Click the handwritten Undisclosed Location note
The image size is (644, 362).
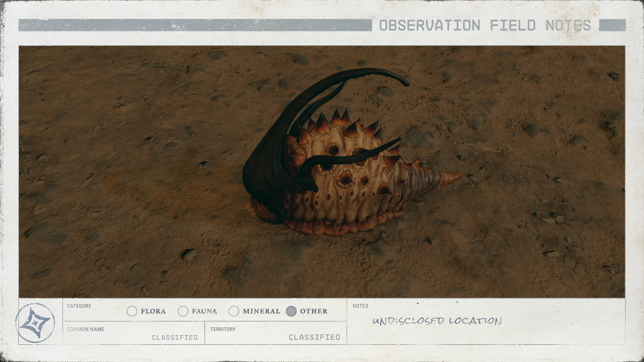point(437,321)
